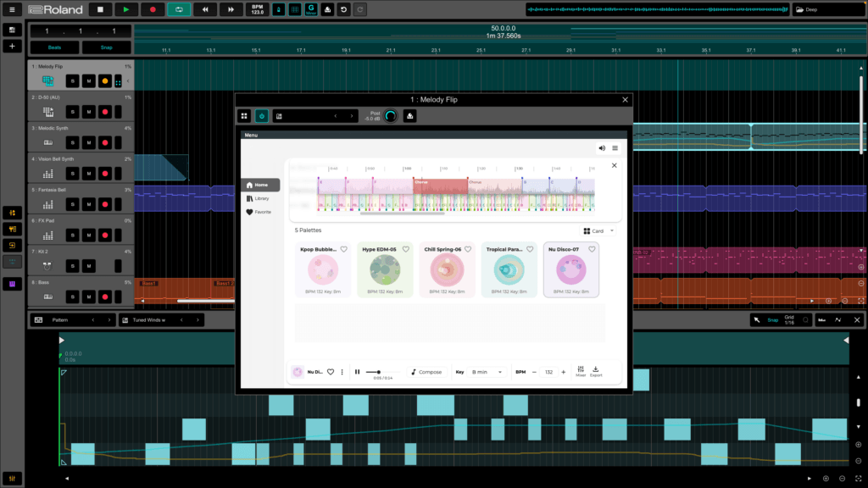The width and height of the screenshot is (868, 488).
Task: Click the Compose button
Action: 427,372
